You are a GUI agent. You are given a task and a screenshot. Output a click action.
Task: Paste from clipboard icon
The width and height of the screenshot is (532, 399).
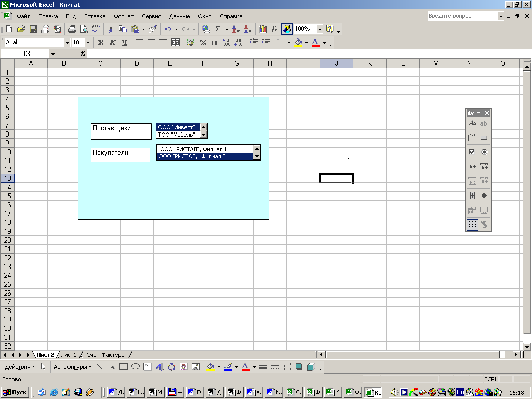pos(135,29)
